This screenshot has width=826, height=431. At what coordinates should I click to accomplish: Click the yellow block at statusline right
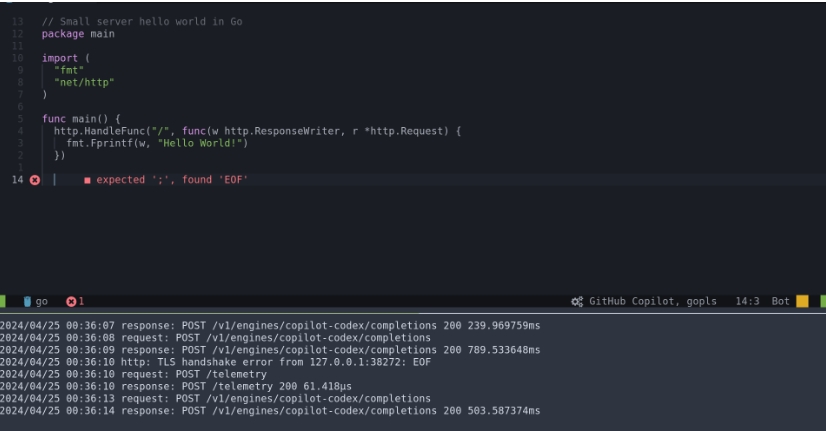802,301
